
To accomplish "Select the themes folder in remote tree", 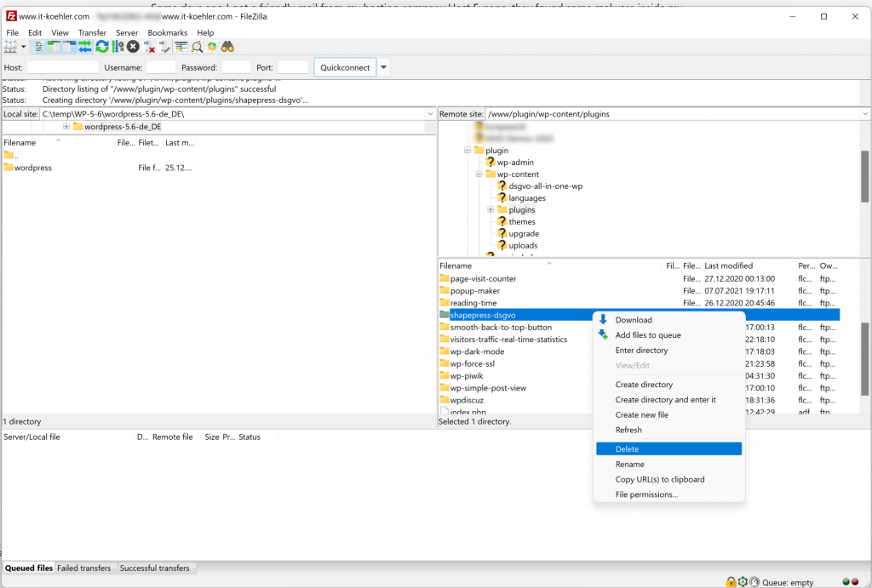I will (x=522, y=222).
